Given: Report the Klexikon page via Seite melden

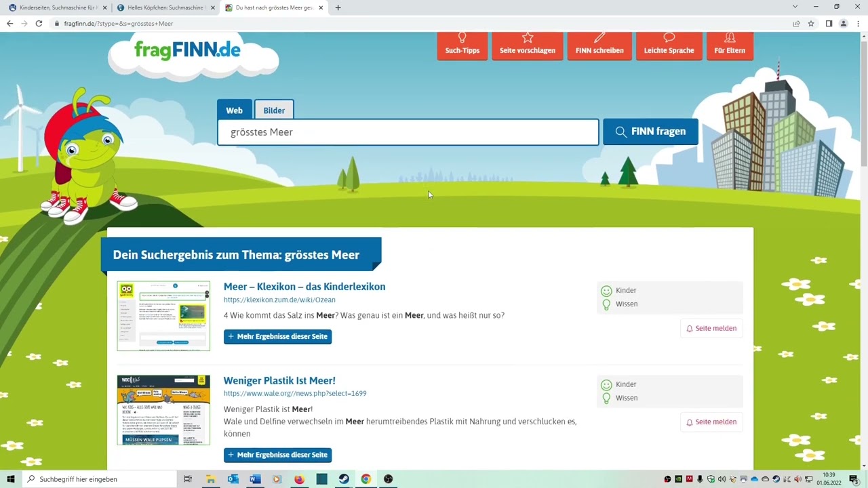Looking at the screenshot, I should tap(711, 328).
